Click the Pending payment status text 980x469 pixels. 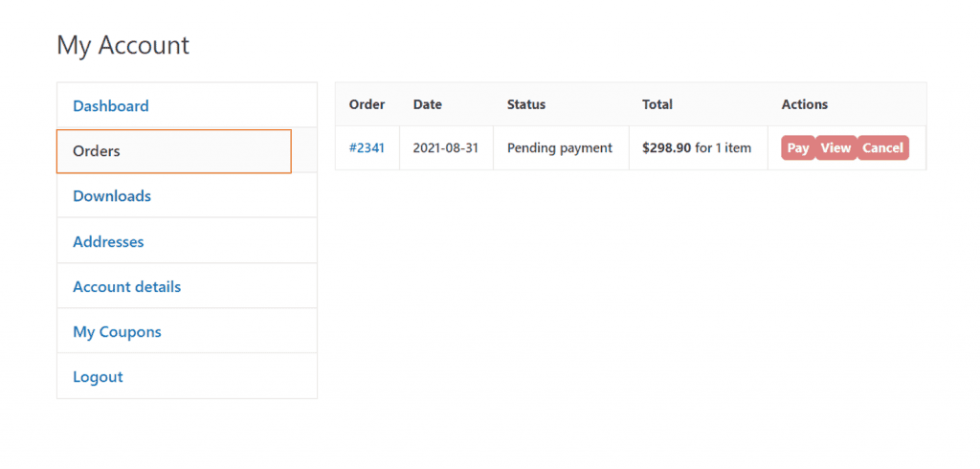pyautogui.click(x=559, y=148)
